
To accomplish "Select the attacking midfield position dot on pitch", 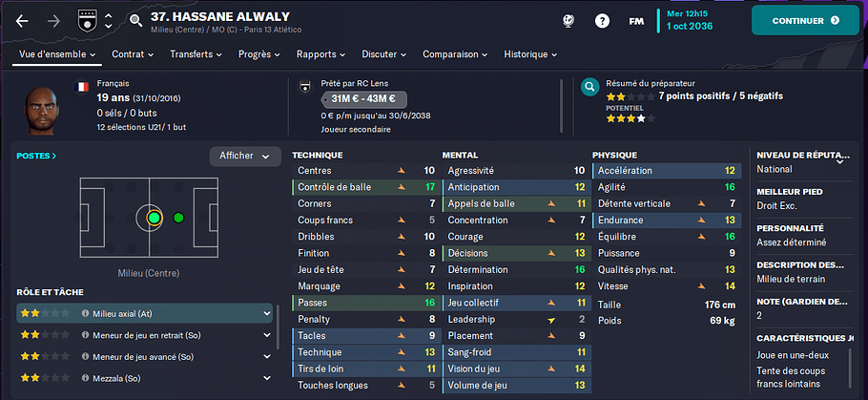I will (x=178, y=218).
